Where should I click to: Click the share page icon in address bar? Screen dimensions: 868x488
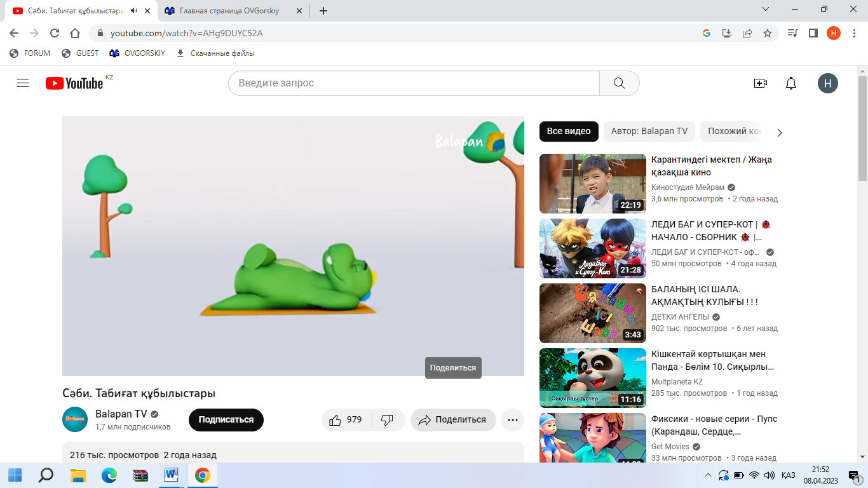(x=747, y=33)
